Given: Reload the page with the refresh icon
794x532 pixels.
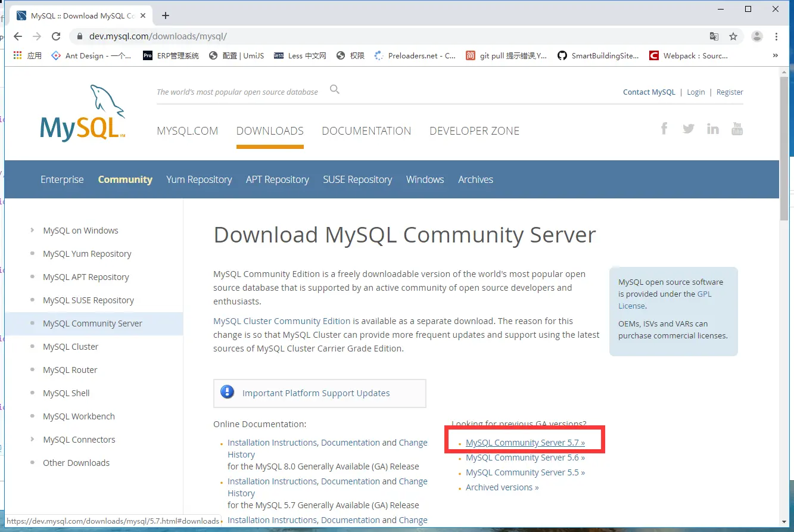Looking at the screenshot, I should (56, 36).
